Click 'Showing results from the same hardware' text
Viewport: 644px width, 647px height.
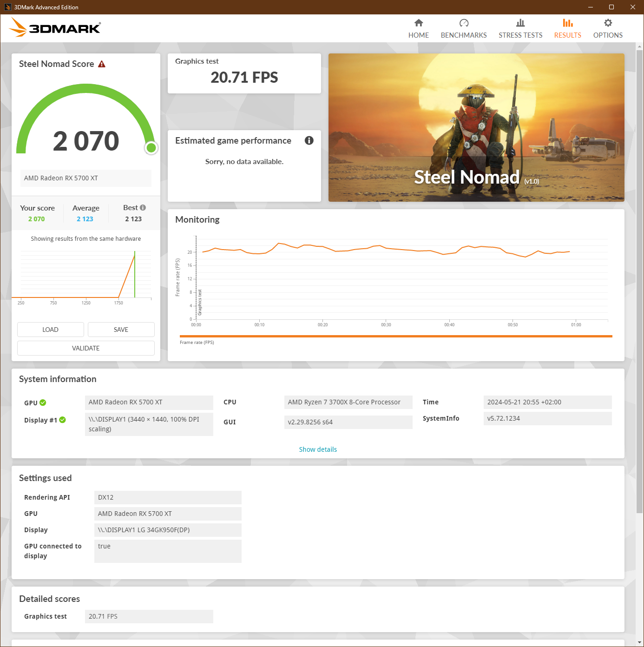86,238
